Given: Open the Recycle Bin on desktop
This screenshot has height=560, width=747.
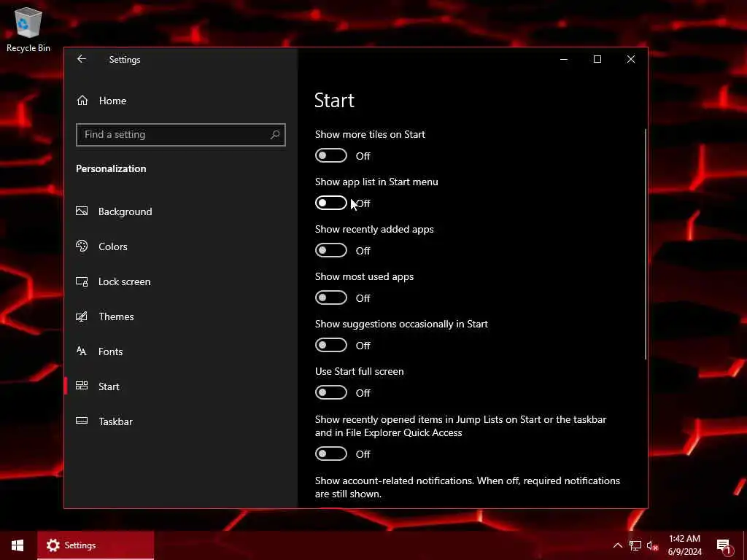Looking at the screenshot, I should point(28,29).
